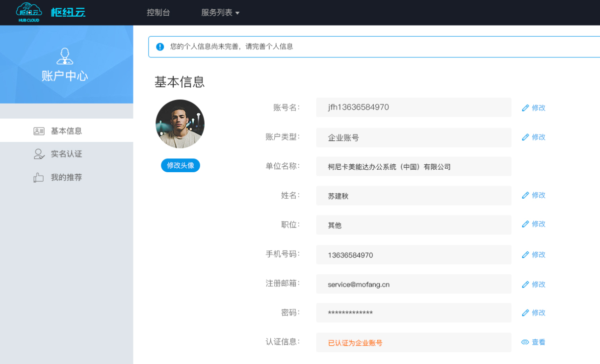Screen dimensions: 600x364
Task: Open 我的推荐 in the sidebar
Action: (66, 178)
